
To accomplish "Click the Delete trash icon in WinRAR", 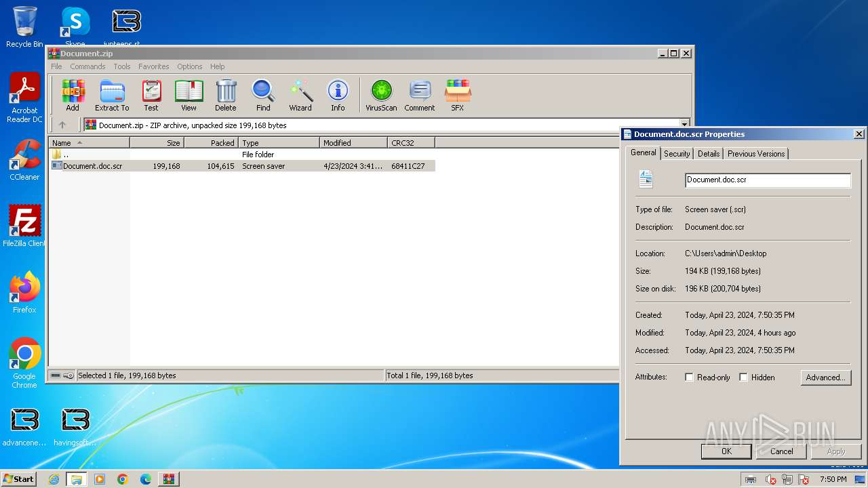I will click(226, 95).
